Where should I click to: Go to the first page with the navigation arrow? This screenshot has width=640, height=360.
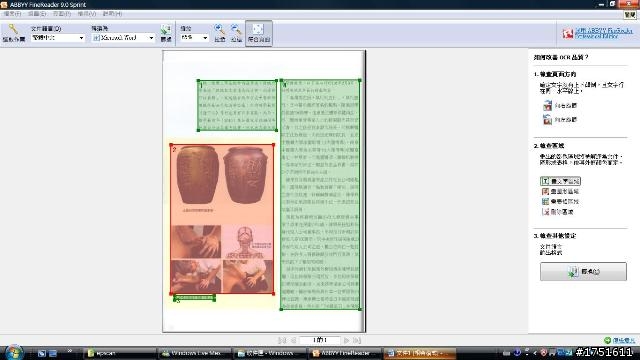(x=282, y=340)
